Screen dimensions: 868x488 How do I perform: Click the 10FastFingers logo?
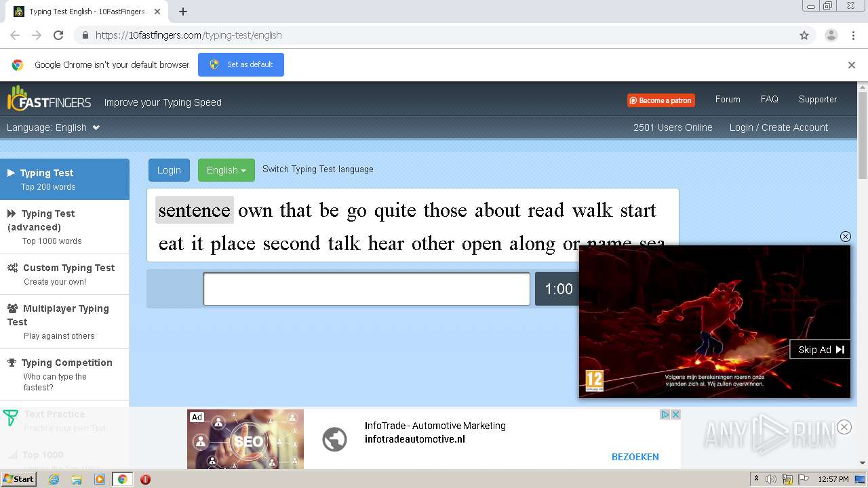(49, 99)
